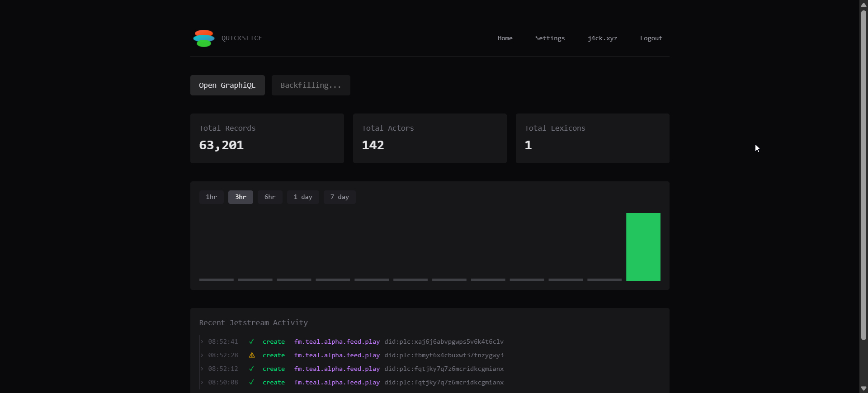Open the j4ck.xyz profile link
868x393 pixels.
[602, 38]
